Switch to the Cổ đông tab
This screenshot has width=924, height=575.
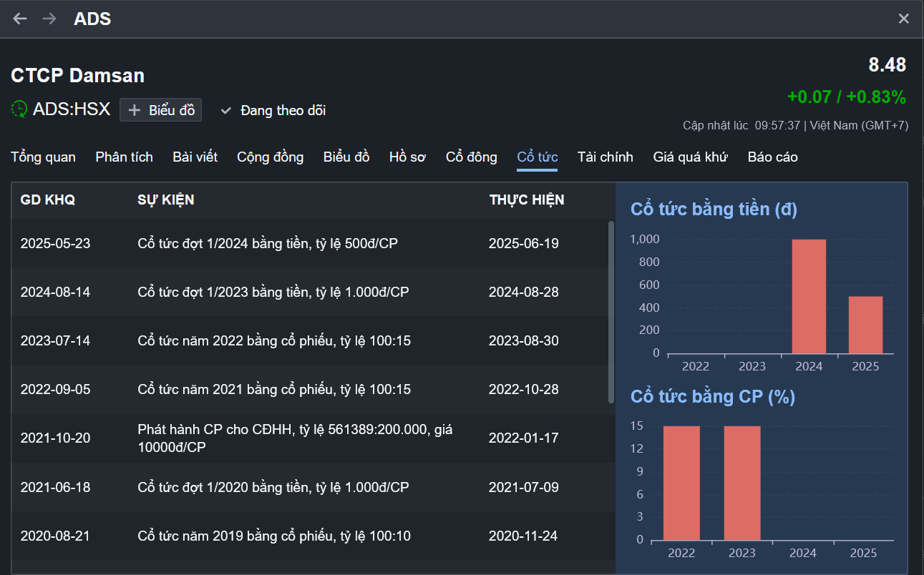click(x=471, y=157)
